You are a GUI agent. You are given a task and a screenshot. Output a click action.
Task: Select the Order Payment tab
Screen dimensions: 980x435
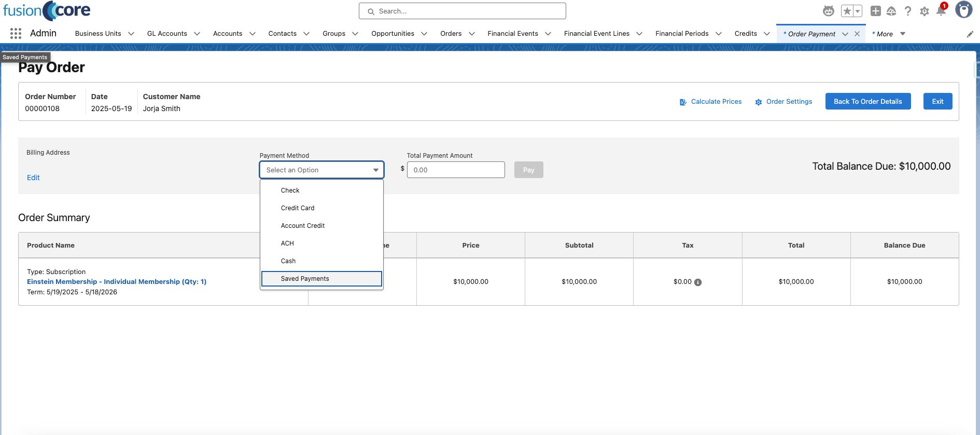tap(811, 34)
